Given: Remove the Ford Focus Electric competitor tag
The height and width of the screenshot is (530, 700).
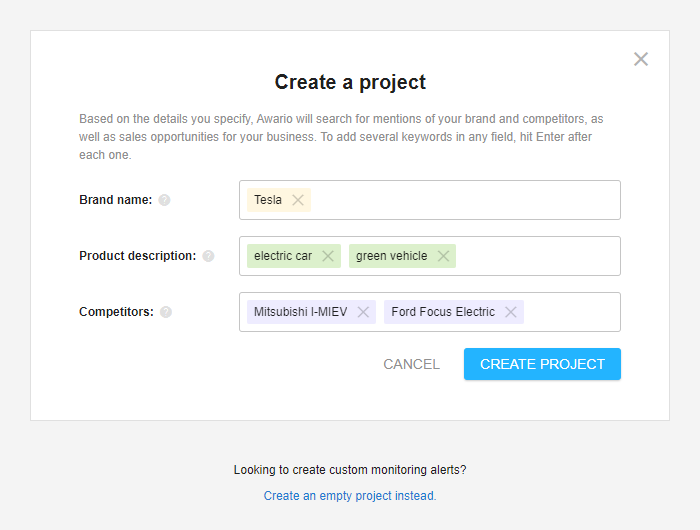Looking at the screenshot, I should 511,312.
